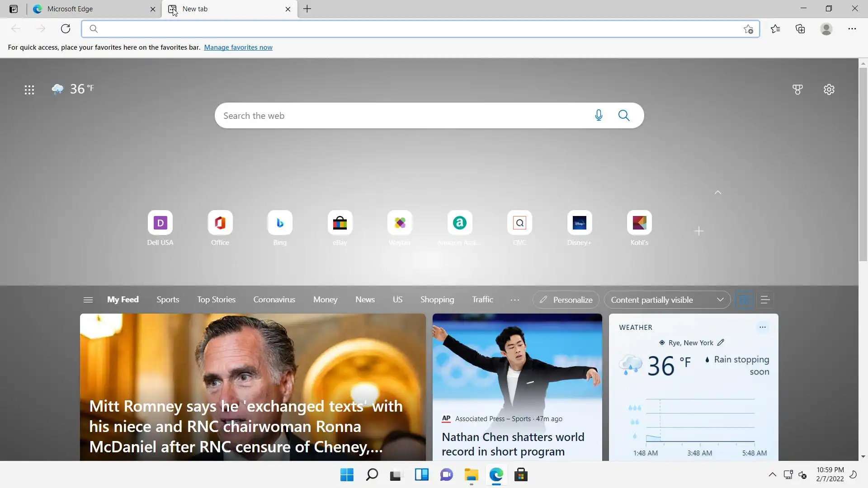Screen dimensions: 868x488
Task: Open the app launcher grid icon
Action: coord(29,90)
